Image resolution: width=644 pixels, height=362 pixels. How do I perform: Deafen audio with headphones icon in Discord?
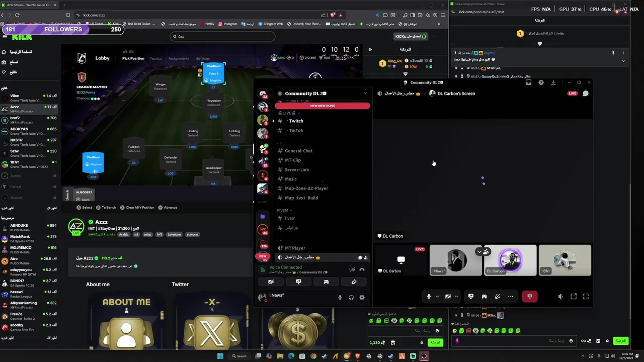click(351, 297)
